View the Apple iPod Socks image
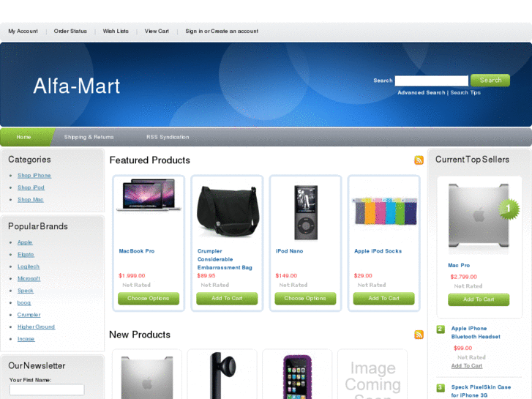532x399 pixels. tap(384, 212)
